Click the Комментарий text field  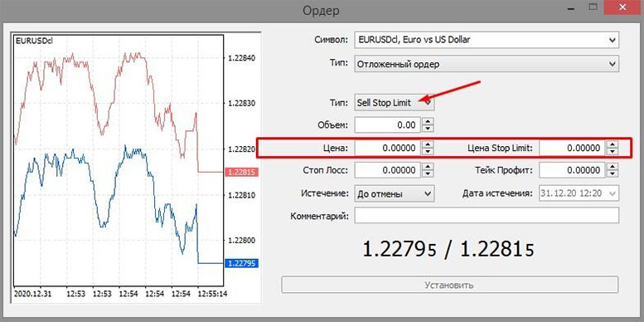[x=487, y=216]
